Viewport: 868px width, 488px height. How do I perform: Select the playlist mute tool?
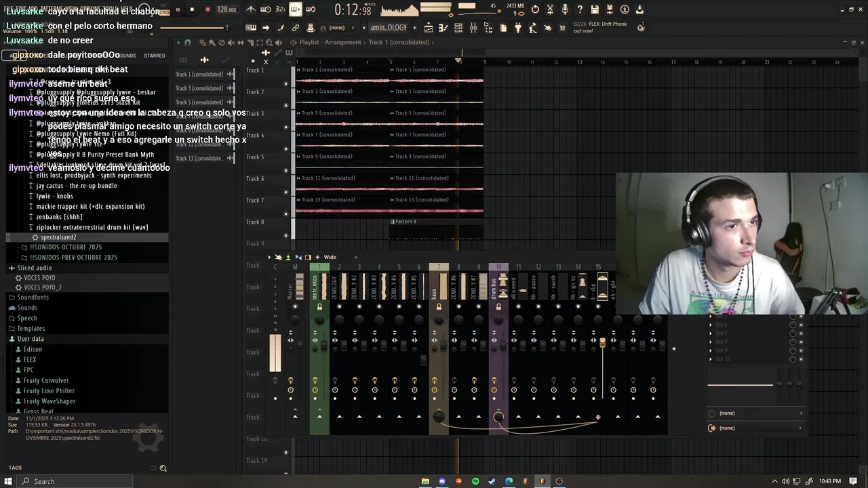[x=231, y=42]
